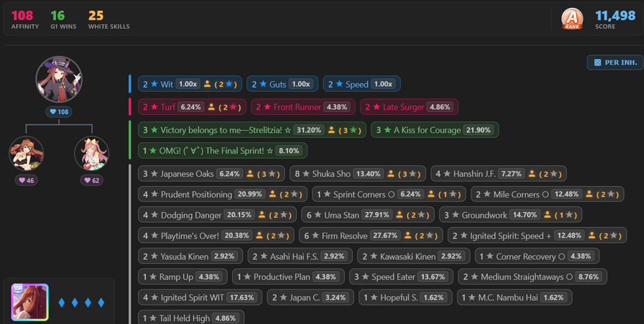Image resolution: width=644 pixels, height=324 pixels.
Task: Click the Ignited Spirit WIT 17.63% chip
Action: [x=200, y=298]
